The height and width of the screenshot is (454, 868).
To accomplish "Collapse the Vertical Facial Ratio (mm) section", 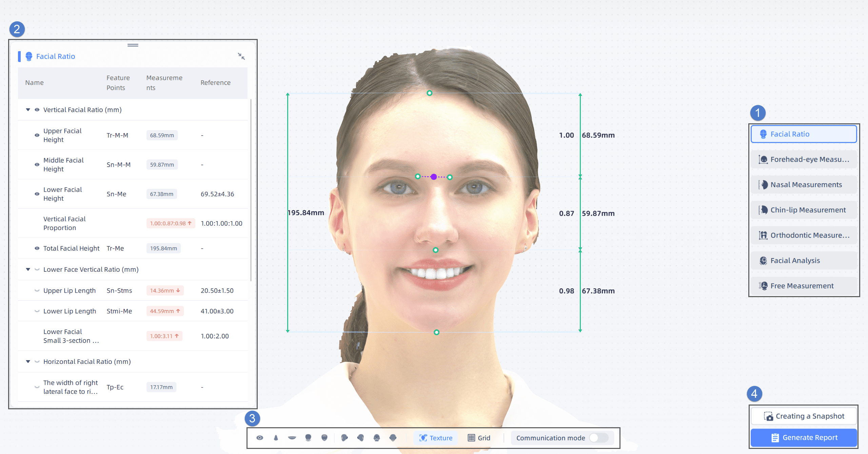I will tap(28, 110).
